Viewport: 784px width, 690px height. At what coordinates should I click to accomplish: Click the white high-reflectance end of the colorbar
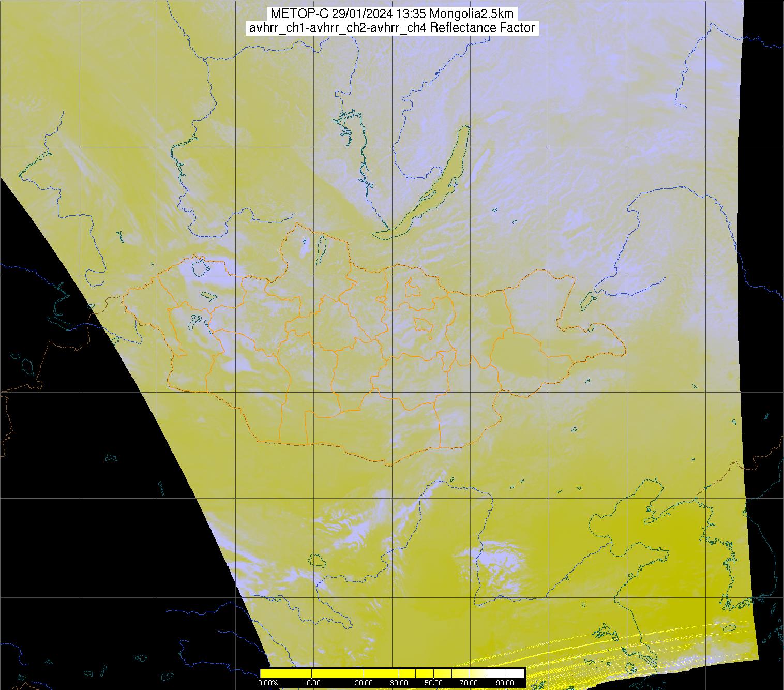pos(505,673)
